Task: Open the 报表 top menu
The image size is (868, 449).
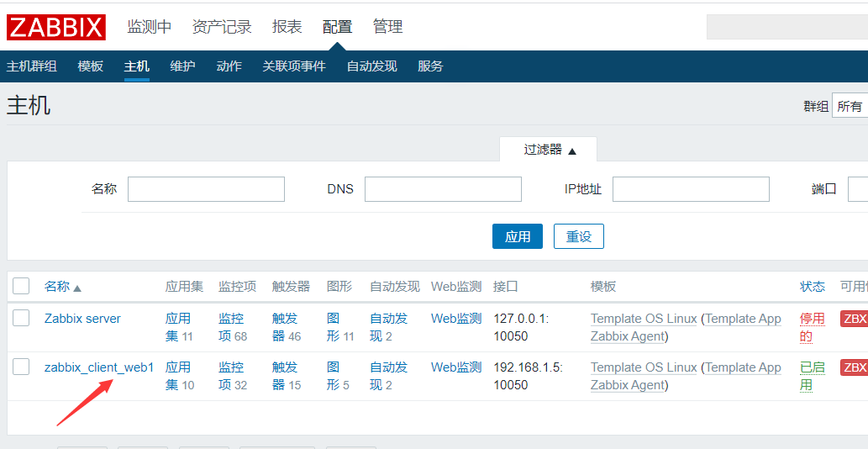Action: click(x=287, y=27)
